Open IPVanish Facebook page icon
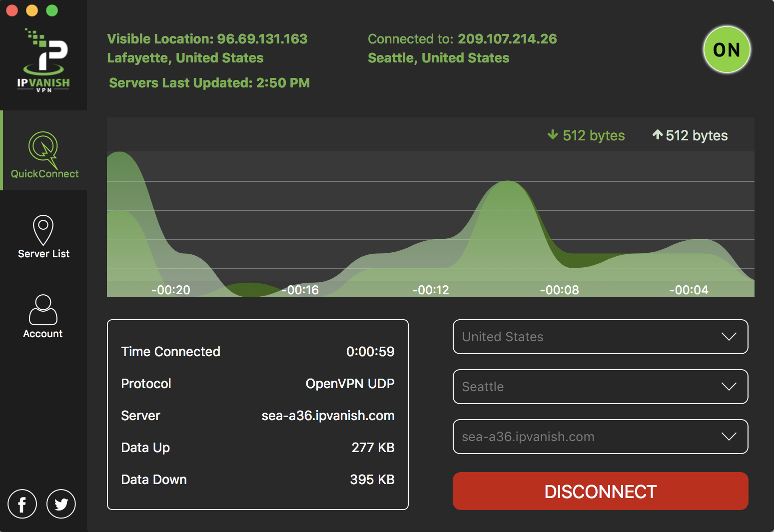This screenshot has height=532, width=774. click(x=22, y=504)
